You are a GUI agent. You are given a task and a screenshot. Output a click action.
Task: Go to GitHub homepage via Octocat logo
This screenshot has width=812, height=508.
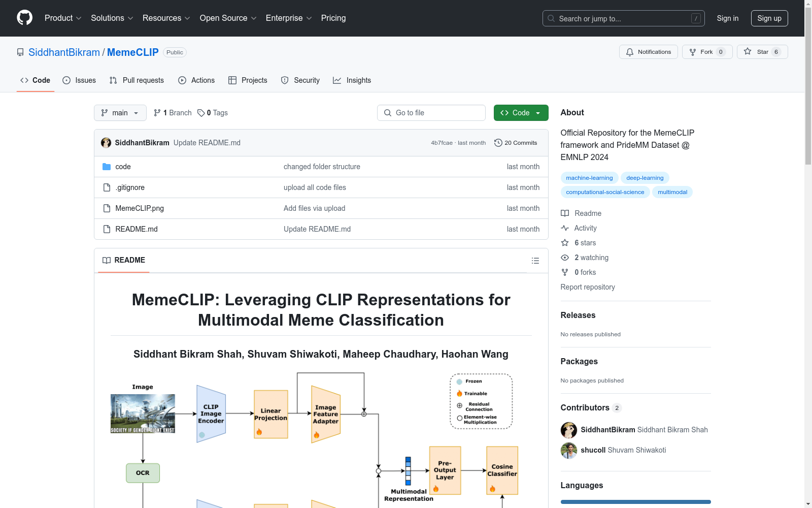click(24, 18)
